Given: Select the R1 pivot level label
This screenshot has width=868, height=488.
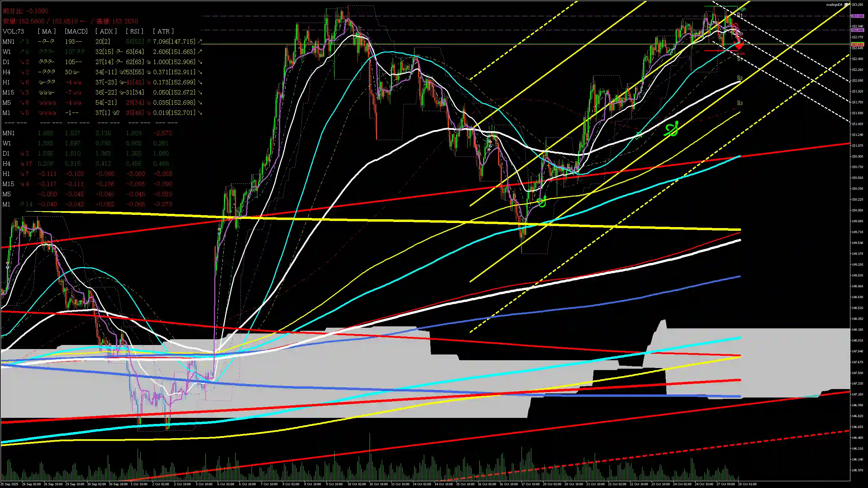Looking at the screenshot, I should [739, 15].
